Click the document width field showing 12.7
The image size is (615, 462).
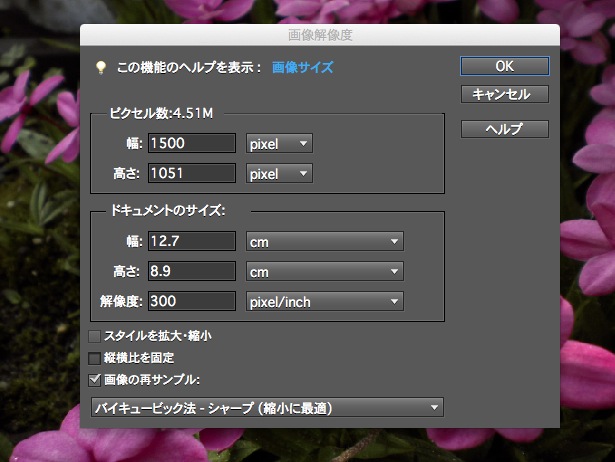[191, 241]
